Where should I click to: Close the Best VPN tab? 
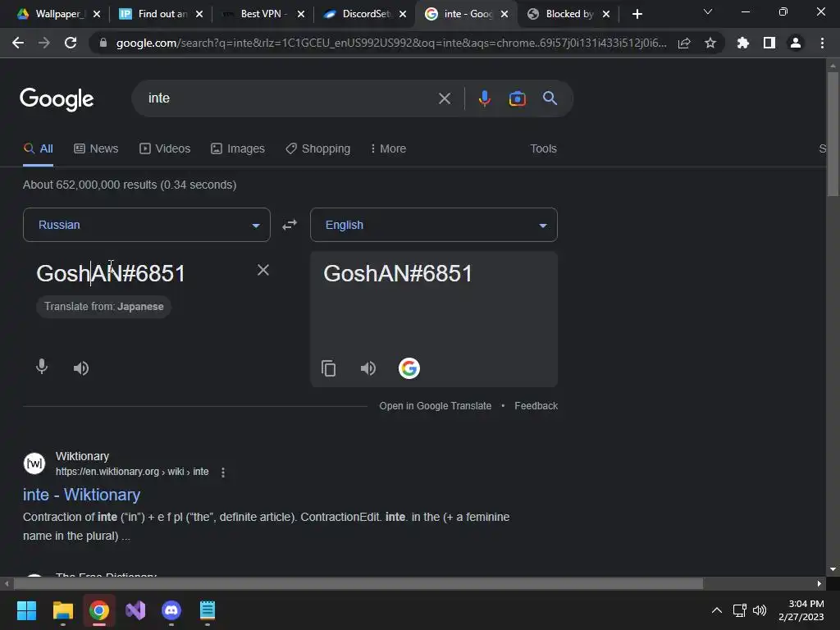[x=301, y=15]
